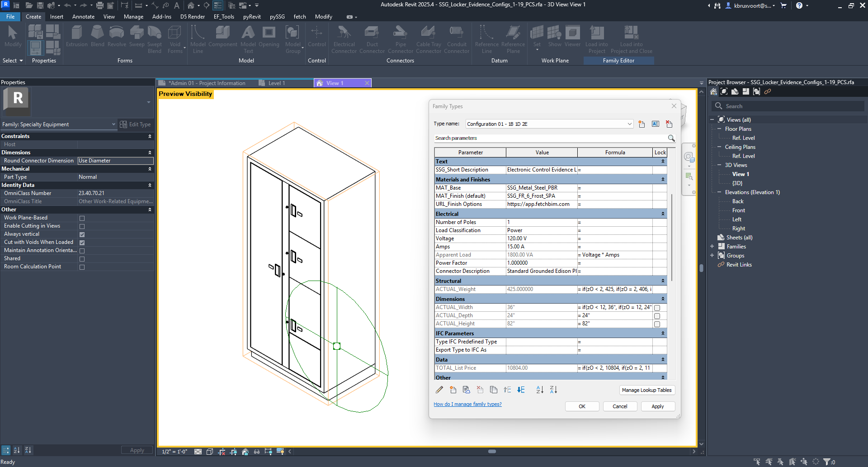Select the Revolve form tool
The height and width of the screenshot is (467, 868).
point(117,36)
